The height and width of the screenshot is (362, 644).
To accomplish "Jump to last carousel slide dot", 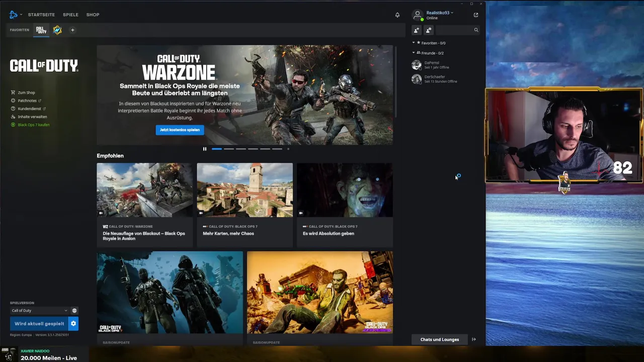I will click(288, 149).
